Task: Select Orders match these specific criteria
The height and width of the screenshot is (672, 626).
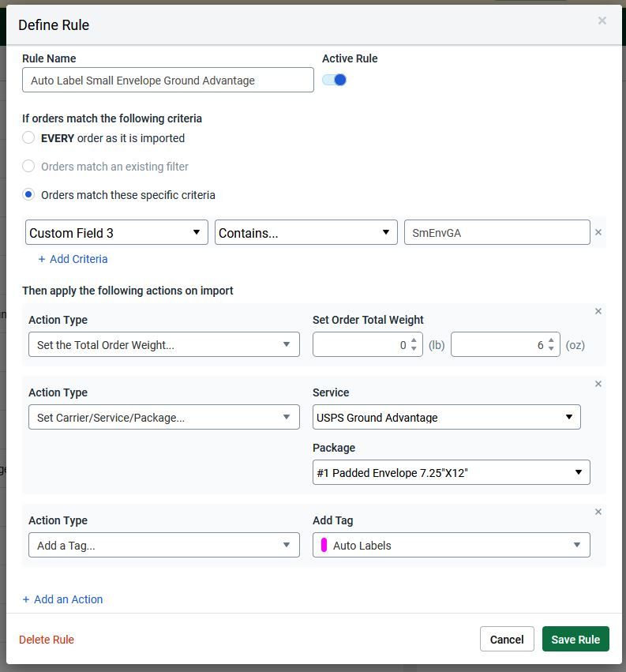Action: point(28,195)
